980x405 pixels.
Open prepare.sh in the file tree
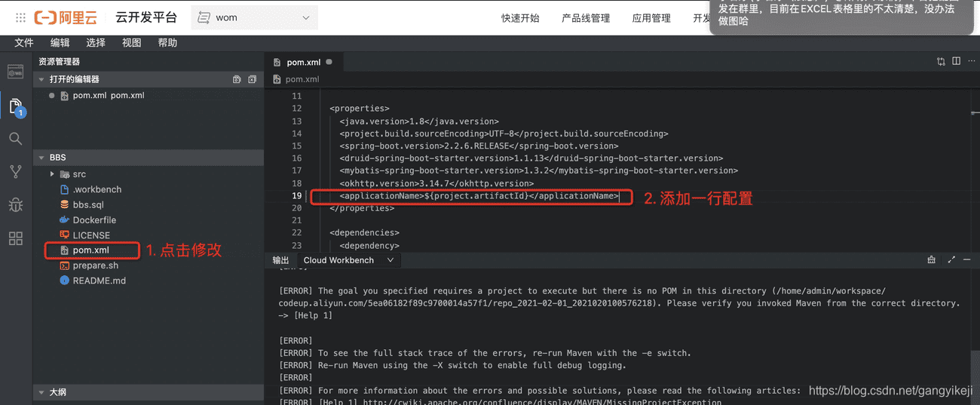pos(96,265)
